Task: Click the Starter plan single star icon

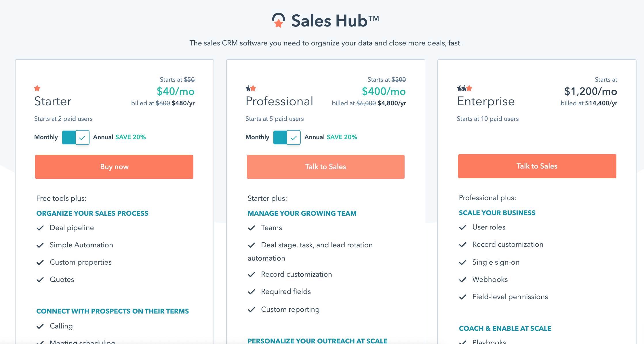Action: (x=37, y=88)
